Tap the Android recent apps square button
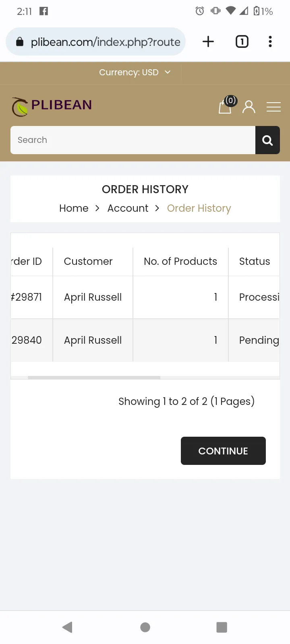290x644 pixels. pos(222,627)
